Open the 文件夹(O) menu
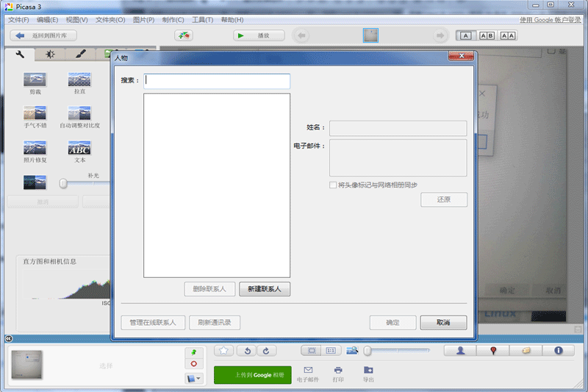The height and width of the screenshot is (392, 588). tap(110, 20)
